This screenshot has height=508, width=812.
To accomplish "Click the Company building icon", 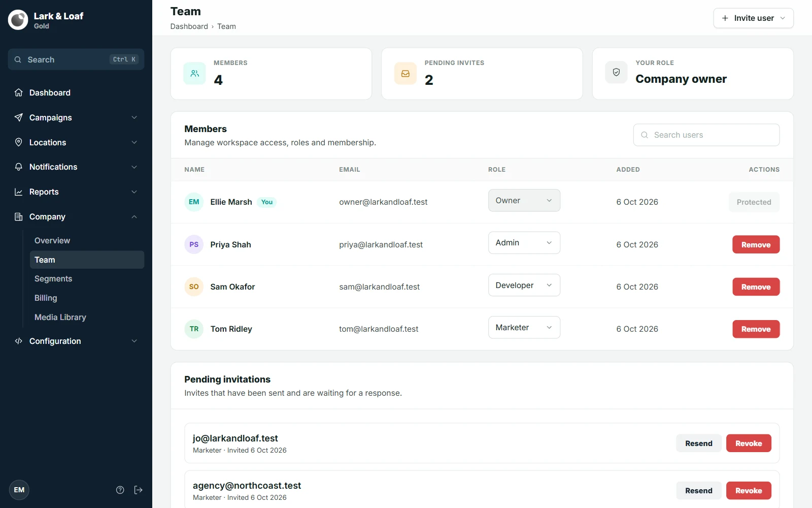I will point(19,216).
